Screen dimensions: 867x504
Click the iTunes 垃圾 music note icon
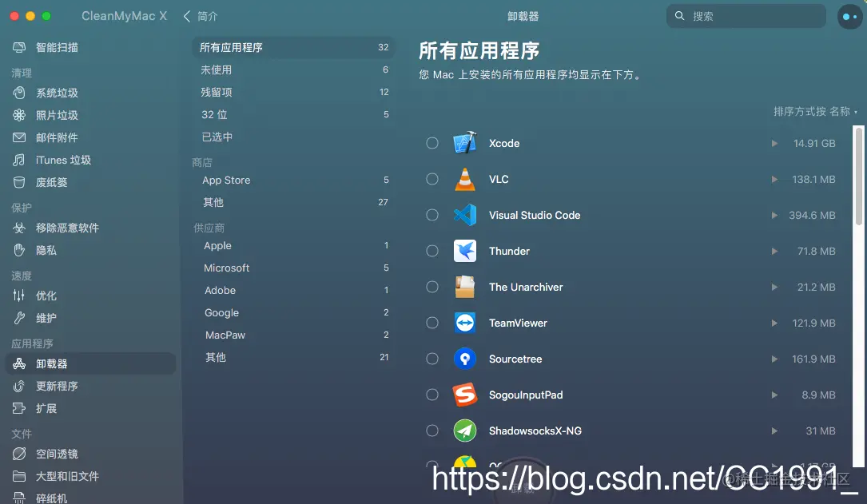tap(19, 160)
